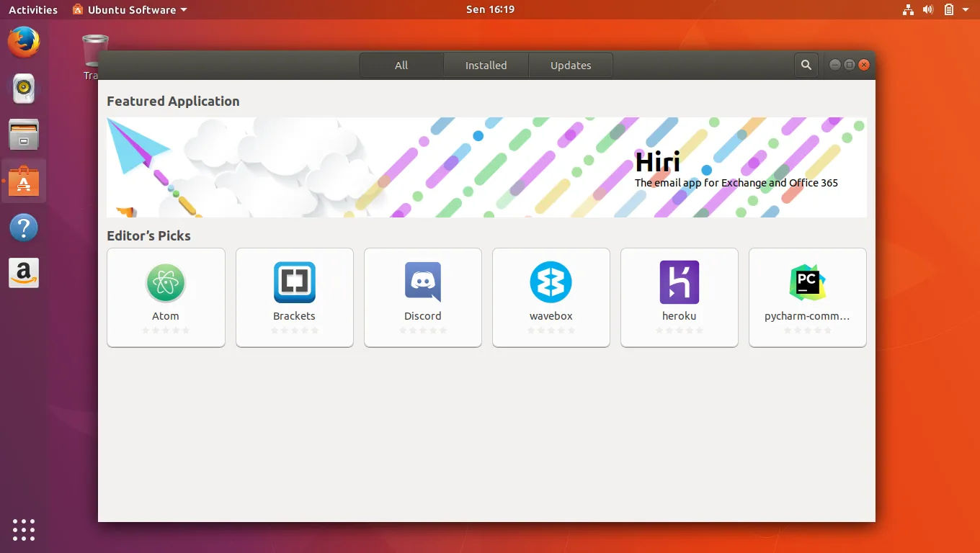
Task: Click the wavebox app name label
Action: 551,315
